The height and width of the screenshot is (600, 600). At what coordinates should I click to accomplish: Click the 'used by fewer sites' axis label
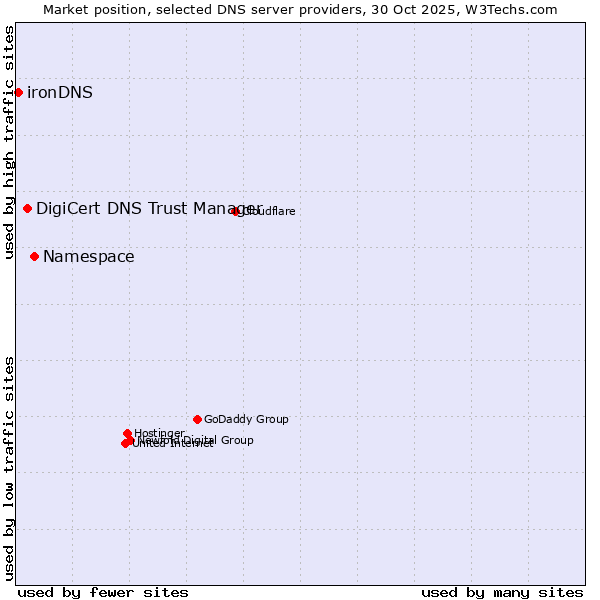[103, 592]
